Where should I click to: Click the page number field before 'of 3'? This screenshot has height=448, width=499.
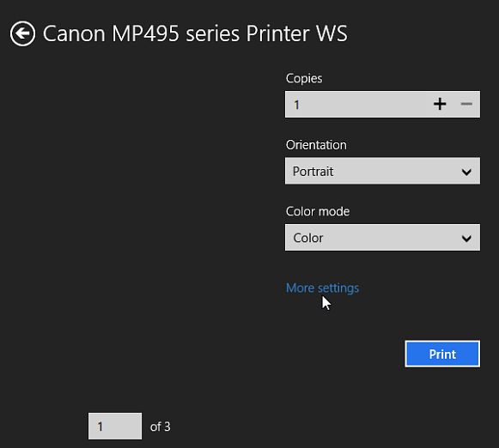pos(115,426)
